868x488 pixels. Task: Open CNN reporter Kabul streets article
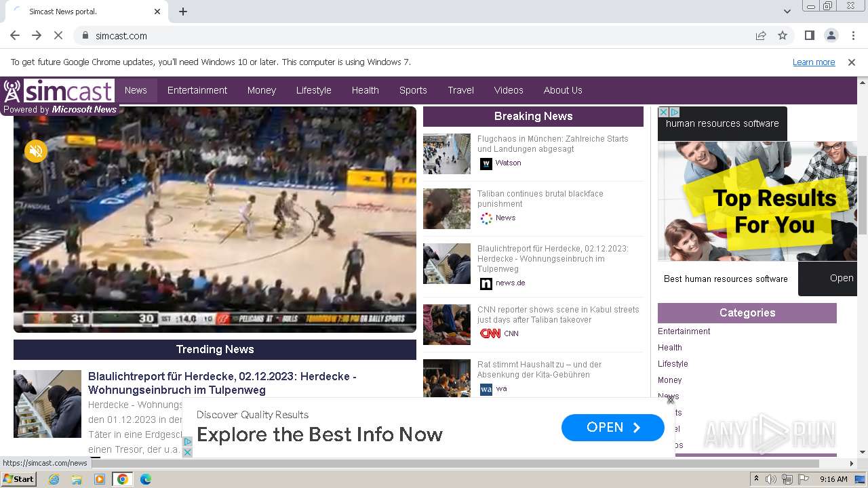[x=558, y=314]
